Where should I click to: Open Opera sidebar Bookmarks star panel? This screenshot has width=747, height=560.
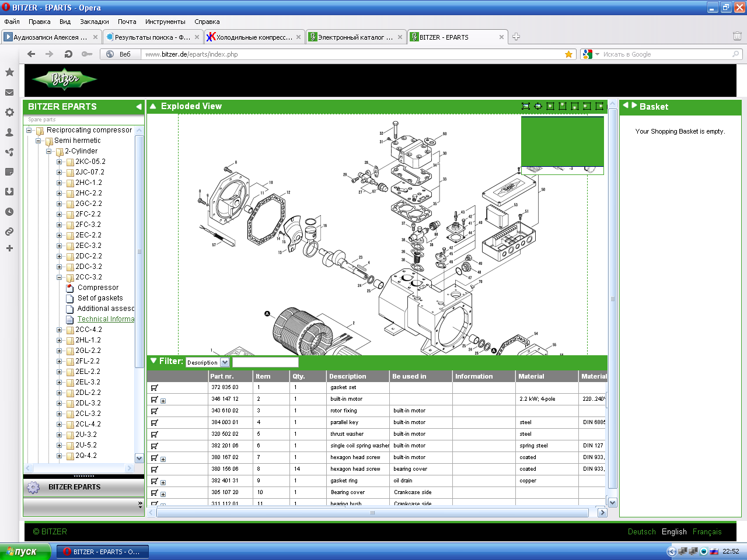pos(9,72)
